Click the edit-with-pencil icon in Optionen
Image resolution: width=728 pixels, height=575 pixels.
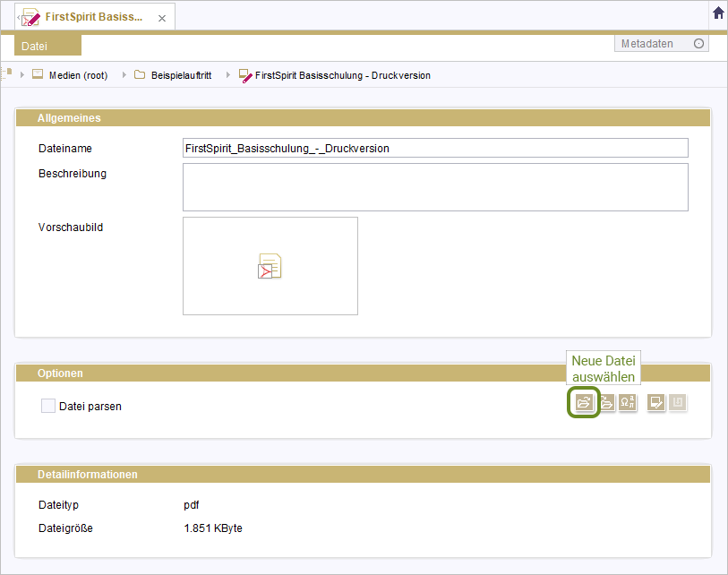pos(656,402)
